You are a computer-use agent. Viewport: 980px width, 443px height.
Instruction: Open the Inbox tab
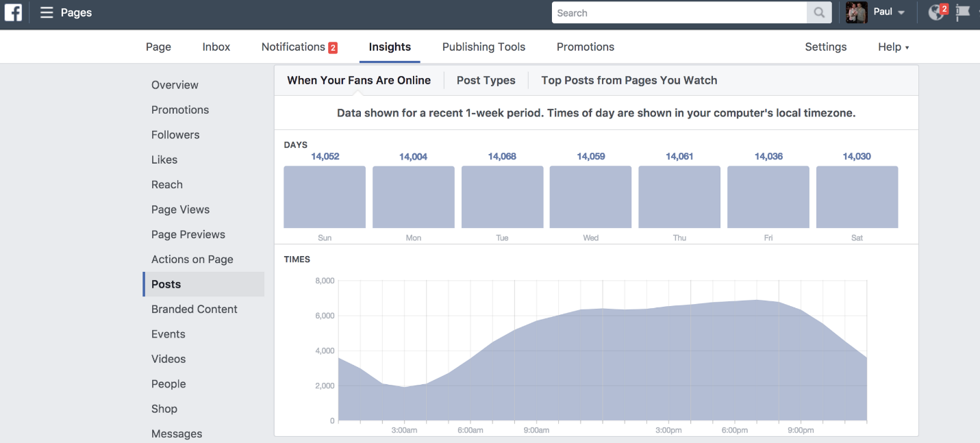[216, 47]
